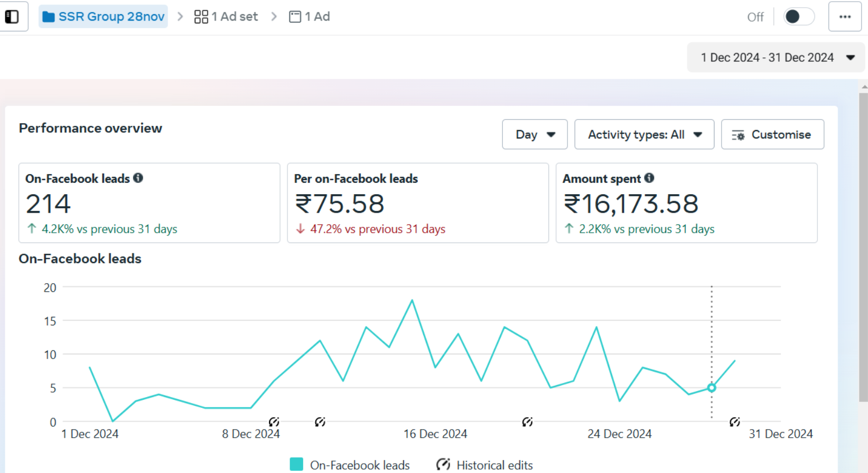Open the three-dots more options menu
The image size is (868, 473).
coord(845,17)
